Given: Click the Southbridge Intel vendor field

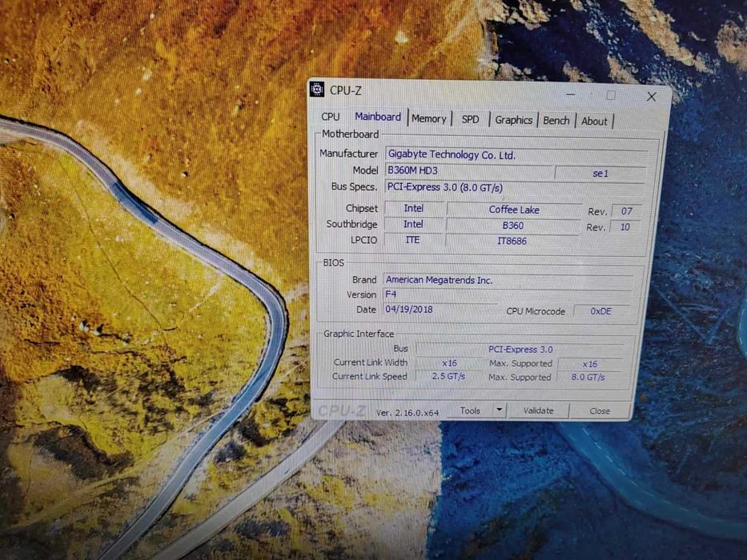Looking at the screenshot, I should coord(413,224).
